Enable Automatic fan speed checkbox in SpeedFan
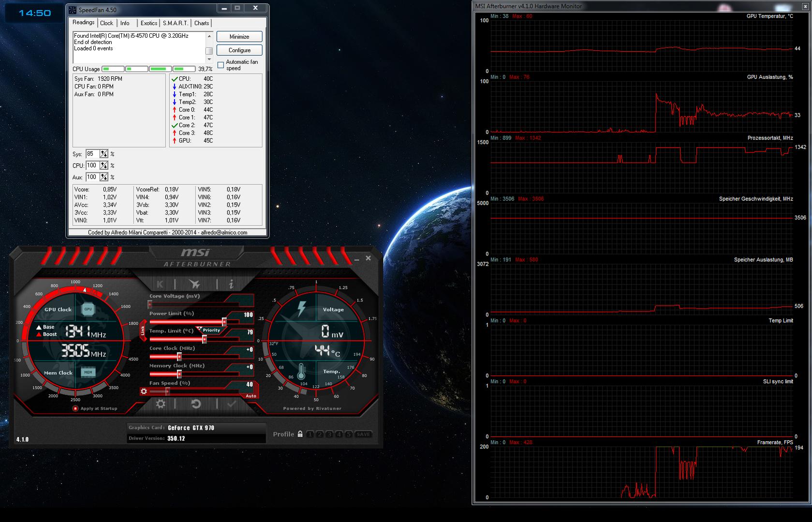 pyautogui.click(x=221, y=65)
